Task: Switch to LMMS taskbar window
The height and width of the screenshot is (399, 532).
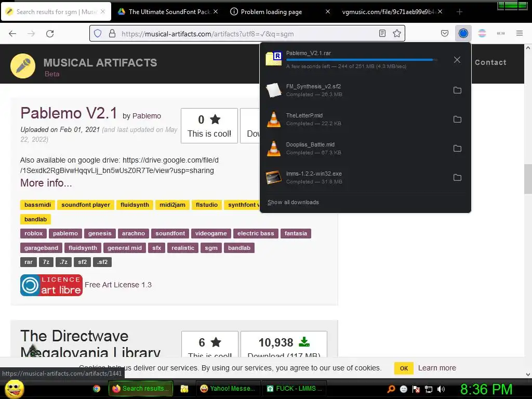Action: 295,389
